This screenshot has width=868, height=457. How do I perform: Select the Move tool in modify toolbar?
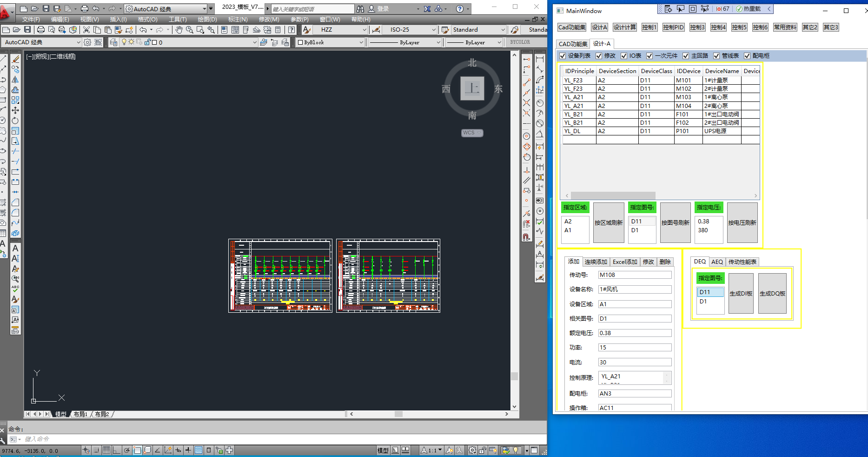15,110
